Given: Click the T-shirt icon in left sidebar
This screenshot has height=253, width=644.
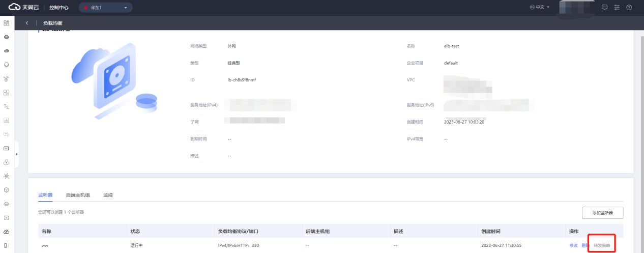Looking at the screenshot, I should [7, 79].
